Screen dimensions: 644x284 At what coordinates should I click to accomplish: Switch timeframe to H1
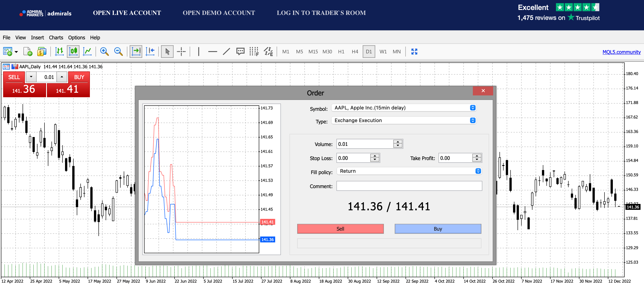(x=341, y=52)
